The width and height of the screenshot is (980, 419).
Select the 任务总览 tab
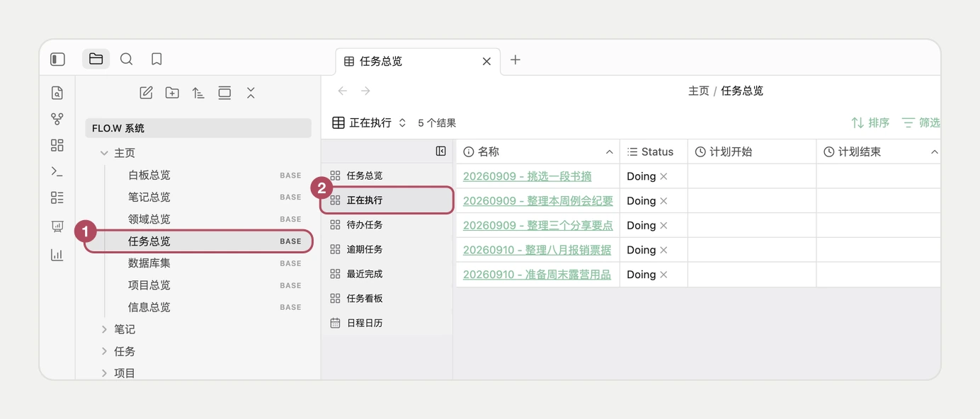pos(418,62)
